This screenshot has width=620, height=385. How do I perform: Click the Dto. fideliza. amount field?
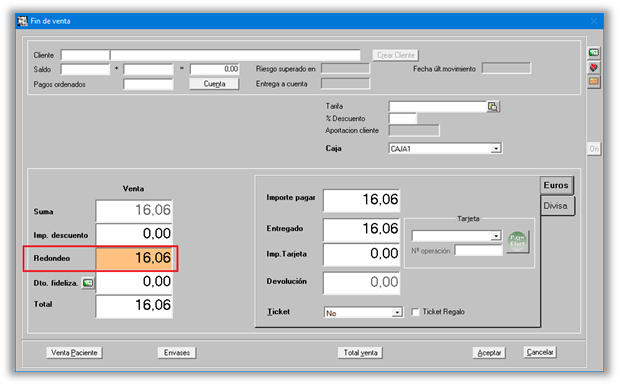point(134,282)
